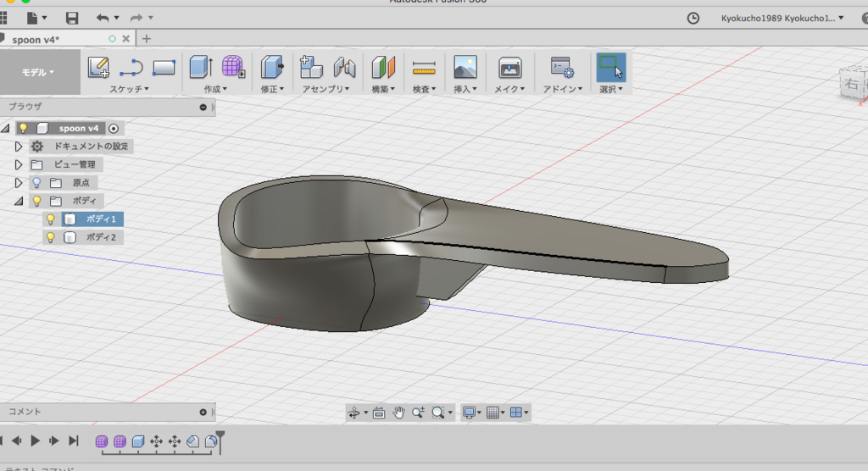Open the スケッチ menu
This screenshot has width=868, height=471.
(x=129, y=89)
